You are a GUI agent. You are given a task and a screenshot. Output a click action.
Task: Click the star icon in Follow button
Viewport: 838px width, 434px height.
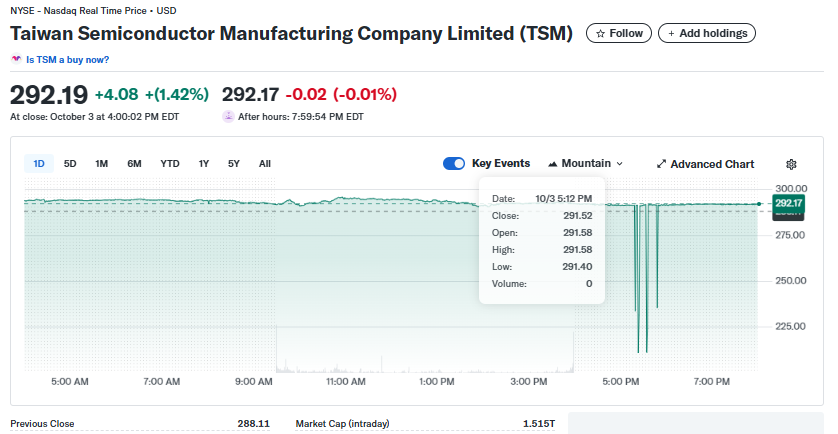[x=600, y=33]
